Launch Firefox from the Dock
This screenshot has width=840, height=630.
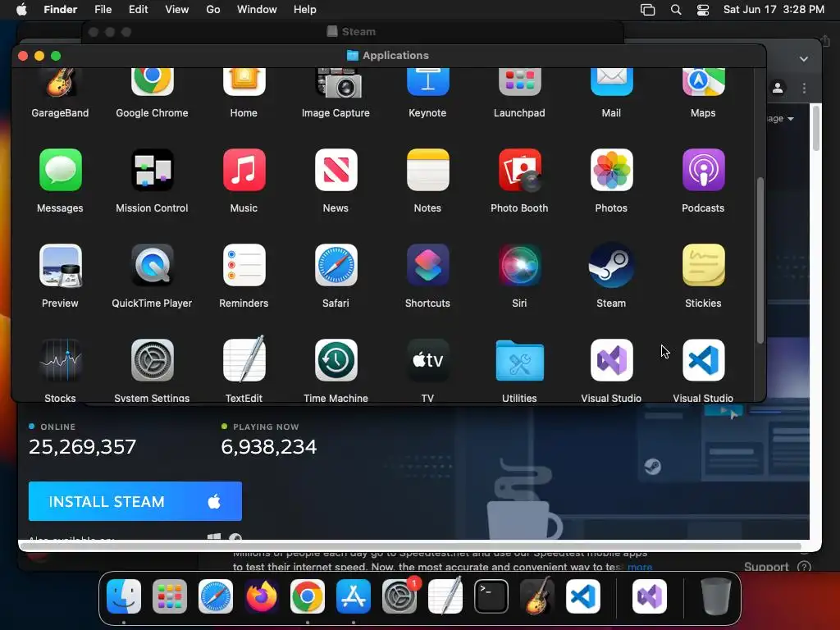pos(262,596)
